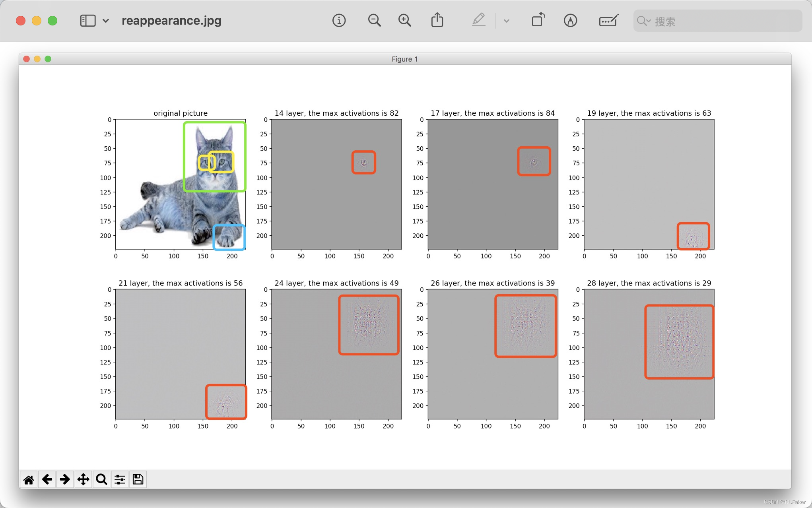Image resolution: width=812 pixels, height=508 pixels.
Task: Open the Share menu
Action: tap(437, 20)
